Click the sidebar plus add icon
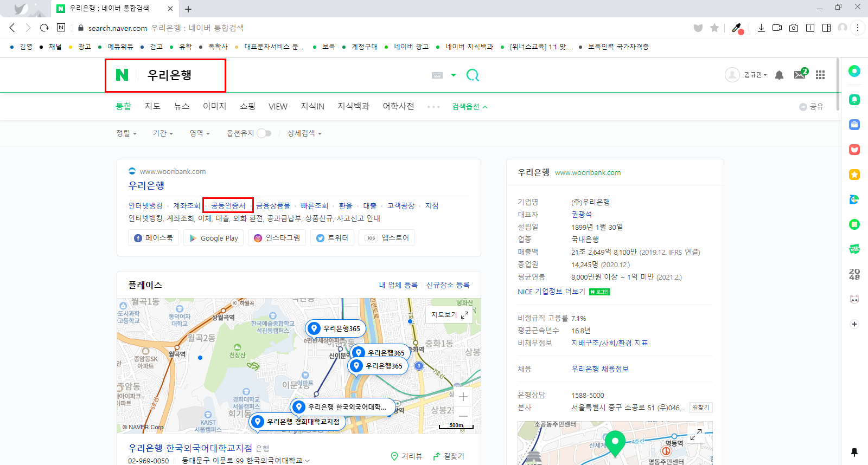868x465 pixels. click(x=854, y=324)
